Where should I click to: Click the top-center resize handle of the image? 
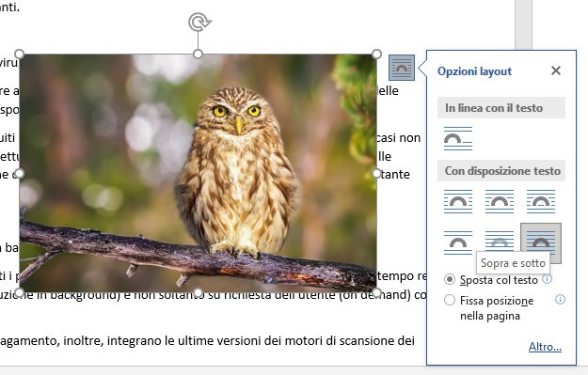[x=198, y=54]
